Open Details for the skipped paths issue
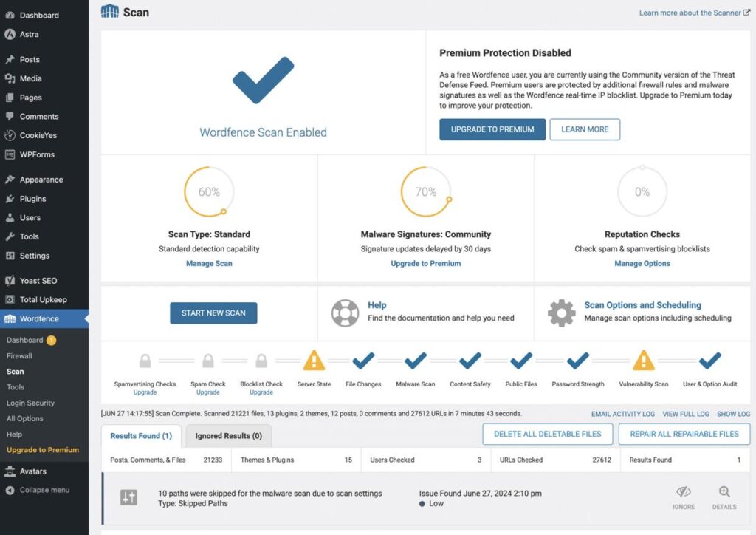The width and height of the screenshot is (756, 535). tap(724, 498)
